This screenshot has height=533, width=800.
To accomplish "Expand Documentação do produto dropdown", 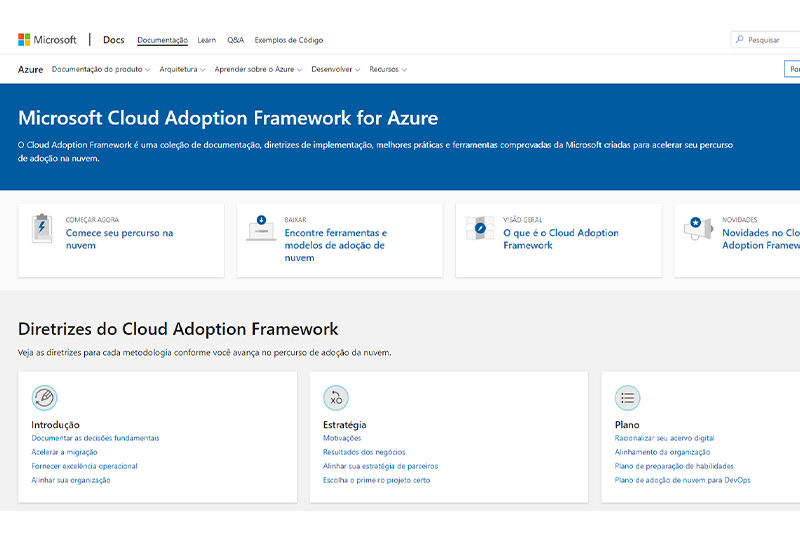I will [101, 69].
